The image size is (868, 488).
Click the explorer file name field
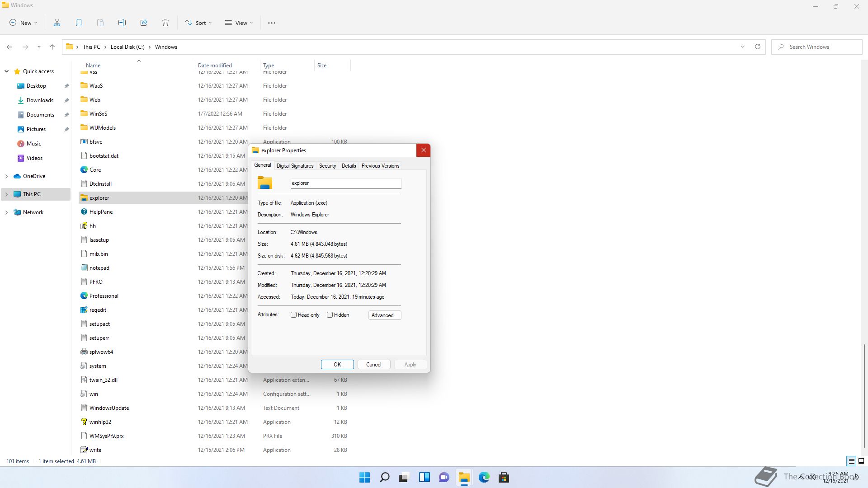coord(345,183)
